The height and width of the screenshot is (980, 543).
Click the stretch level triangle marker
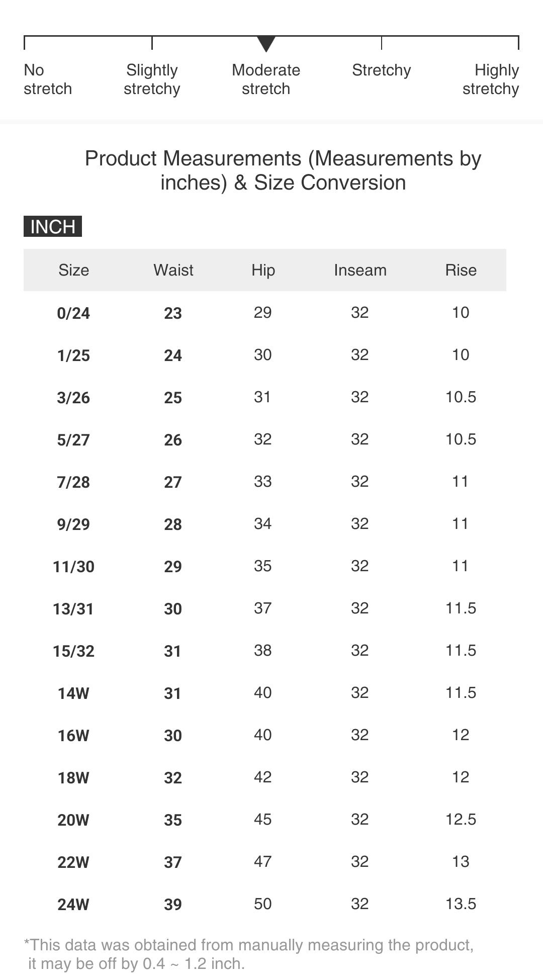click(266, 44)
